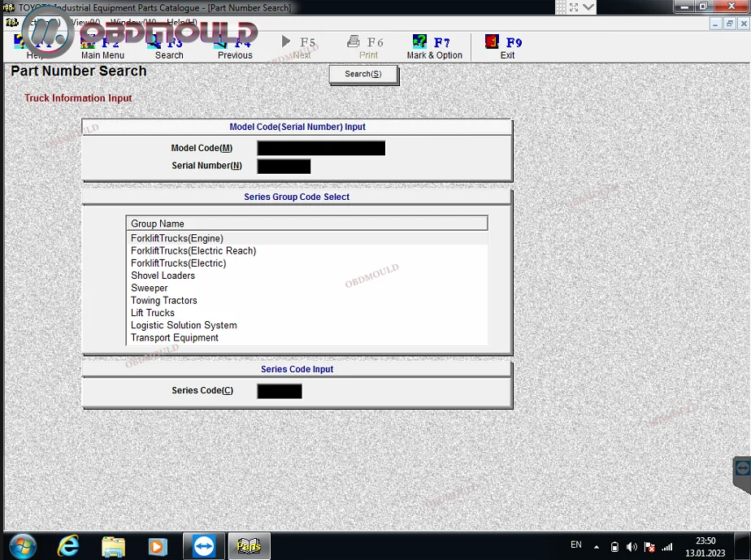
Task: Show hidden system tray icons
Action: click(597, 546)
